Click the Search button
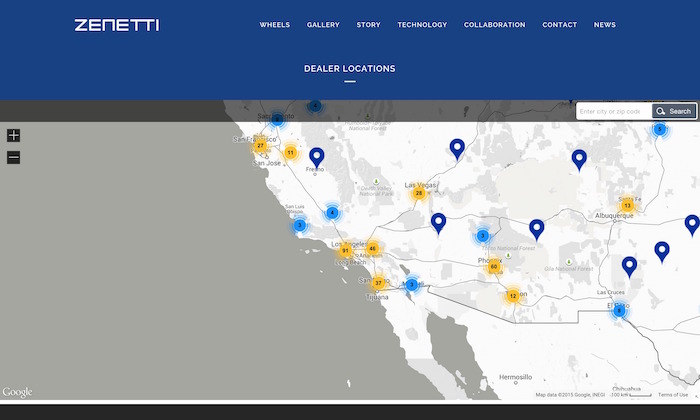 (674, 111)
